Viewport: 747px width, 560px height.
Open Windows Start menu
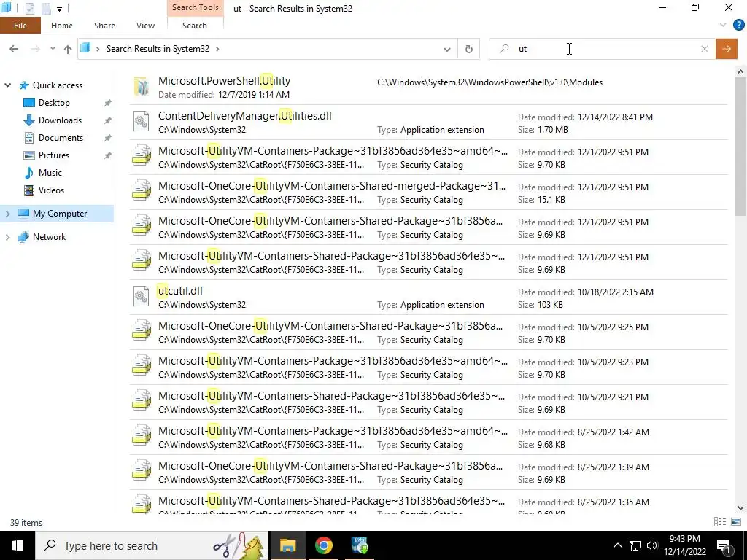coord(18,545)
